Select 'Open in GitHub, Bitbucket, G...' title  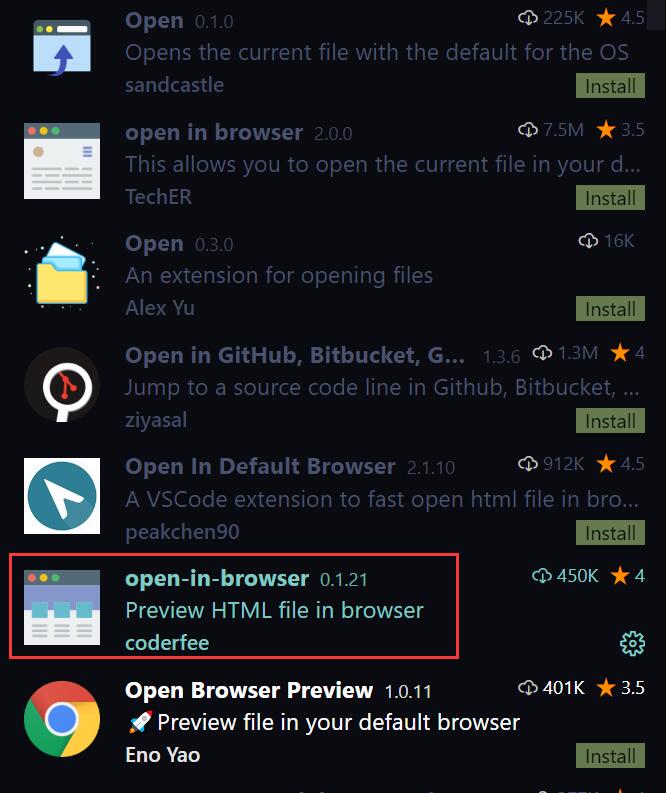pyautogui.click(x=295, y=356)
